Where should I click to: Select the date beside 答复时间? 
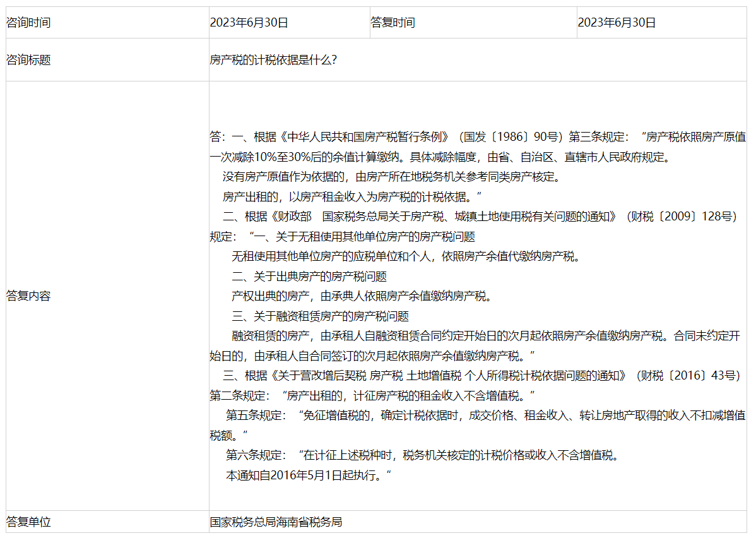click(x=617, y=23)
